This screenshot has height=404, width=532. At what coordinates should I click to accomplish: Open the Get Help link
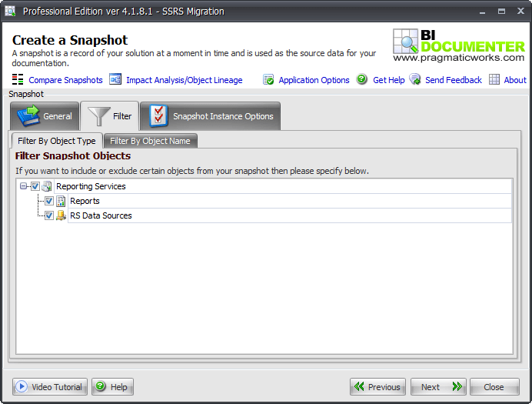(389, 80)
